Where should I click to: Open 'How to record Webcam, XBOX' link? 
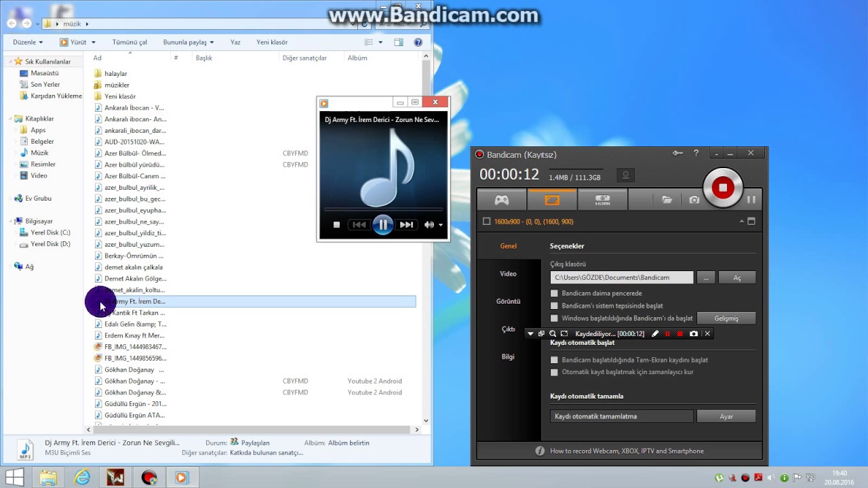click(627, 451)
